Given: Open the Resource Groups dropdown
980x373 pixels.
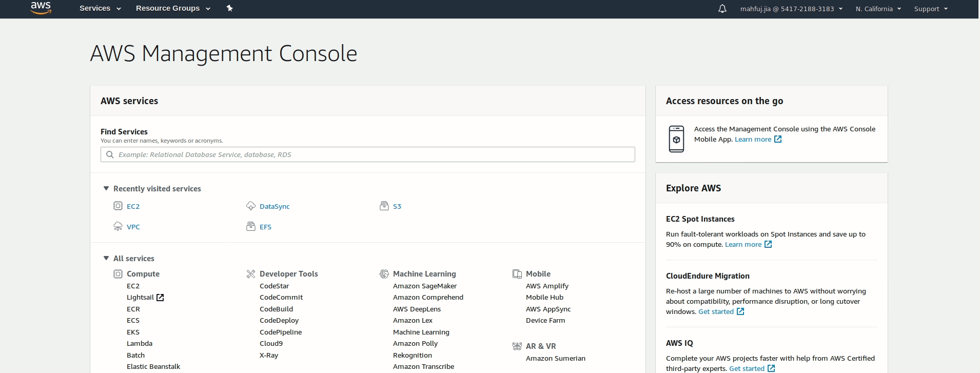Looking at the screenshot, I should point(173,8).
